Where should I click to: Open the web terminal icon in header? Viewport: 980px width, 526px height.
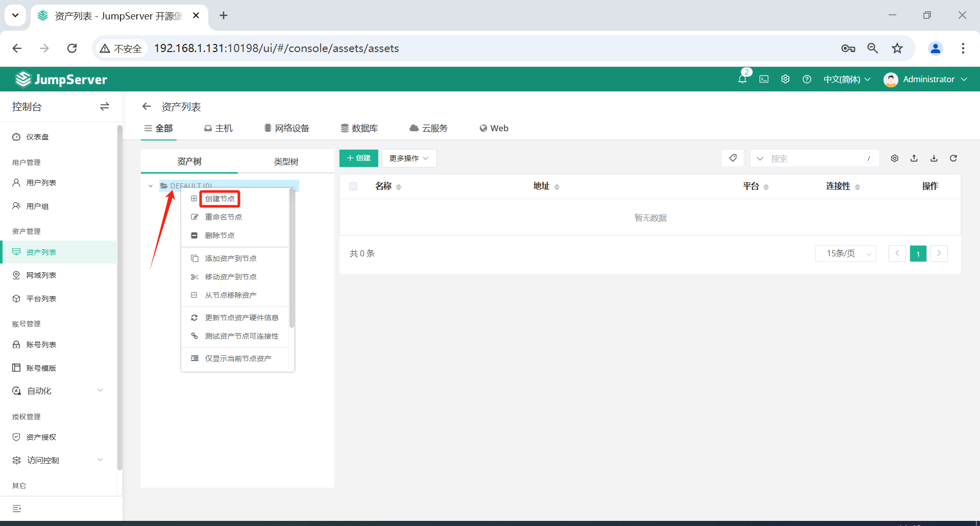(764, 79)
